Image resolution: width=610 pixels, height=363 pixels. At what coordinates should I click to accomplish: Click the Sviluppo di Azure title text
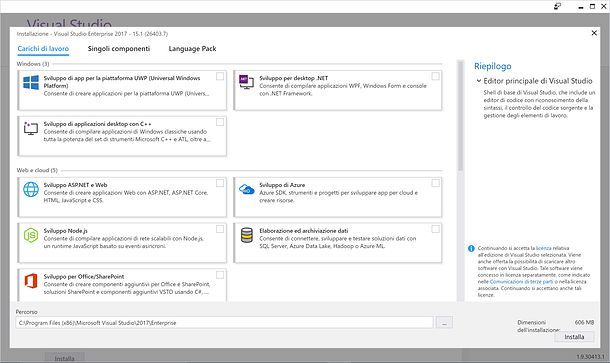[282, 185]
